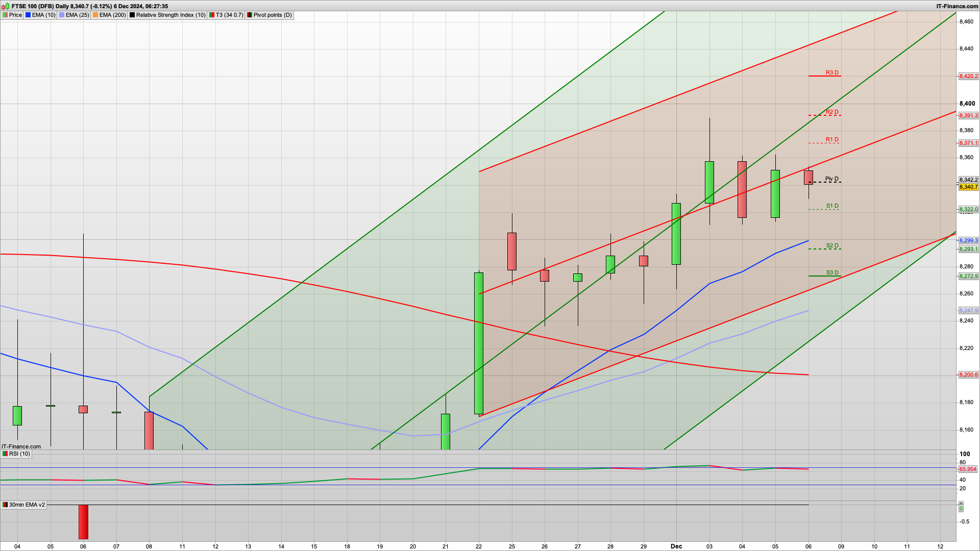Screen dimensions: 980x551
Task: Click the 8,200.6 price tag
Action: click(x=968, y=375)
